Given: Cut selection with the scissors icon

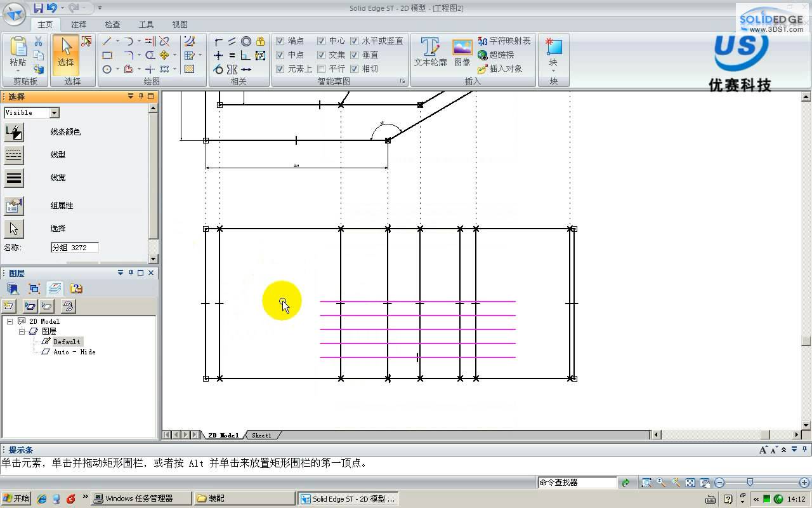Looking at the screenshot, I should point(38,41).
